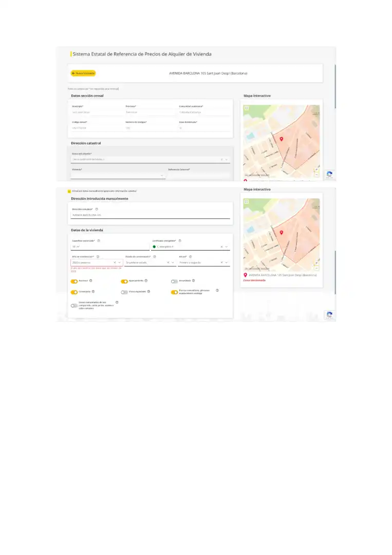Click 'Sistema Estatal de Referencia de Precios' title

[x=142, y=54]
